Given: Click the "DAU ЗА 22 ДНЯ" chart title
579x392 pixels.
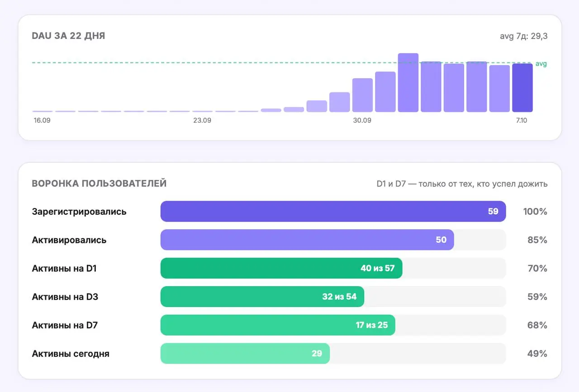Looking at the screenshot, I should (x=68, y=36).
